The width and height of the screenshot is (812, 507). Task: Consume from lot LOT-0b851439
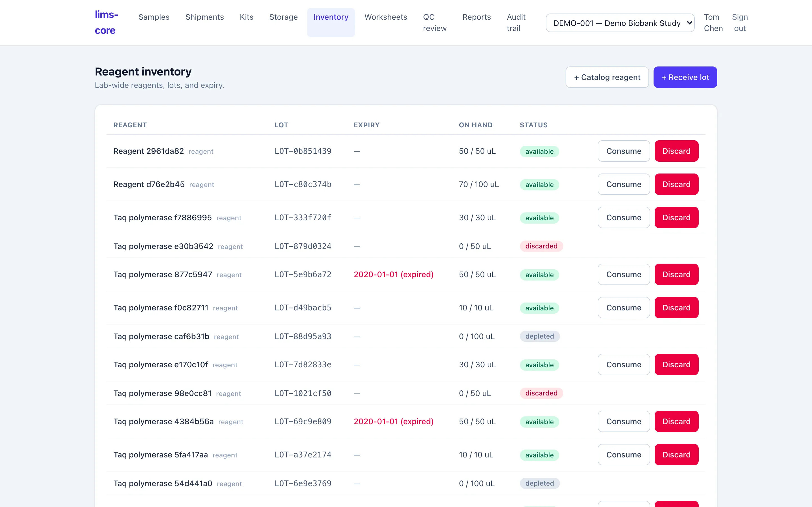pos(623,151)
